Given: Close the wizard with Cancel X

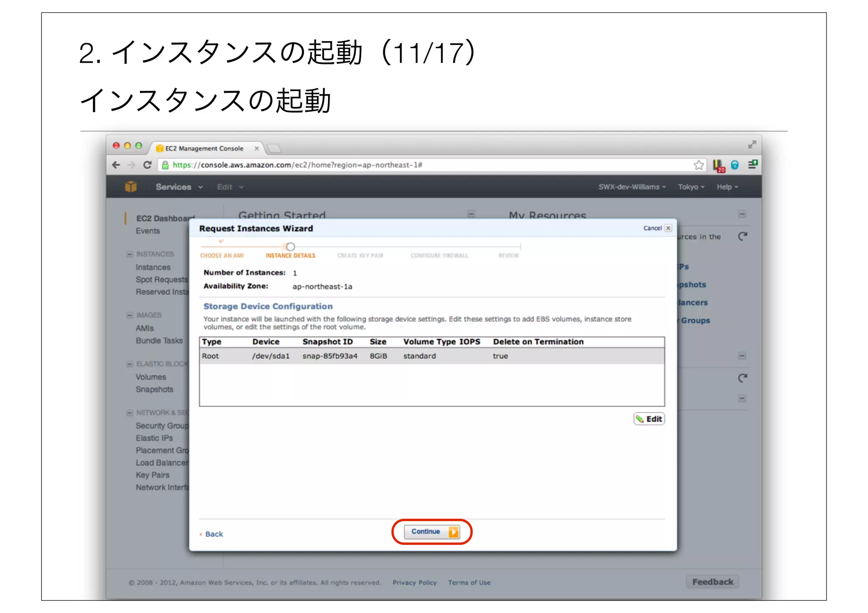Looking at the screenshot, I should (668, 228).
